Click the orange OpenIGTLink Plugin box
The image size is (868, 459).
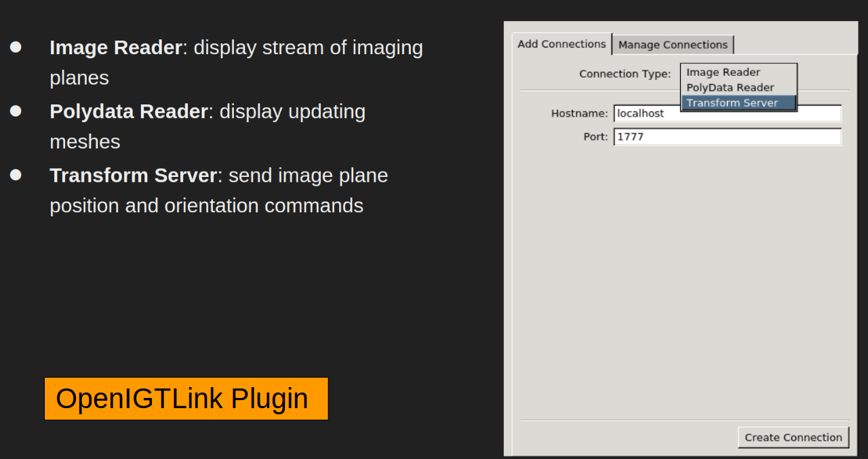point(186,399)
